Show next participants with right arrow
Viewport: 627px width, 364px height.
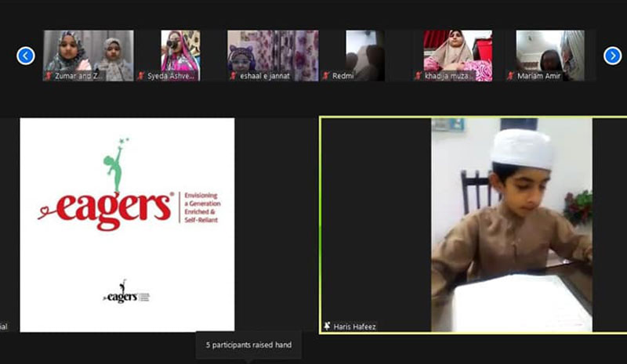click(612, 56)
